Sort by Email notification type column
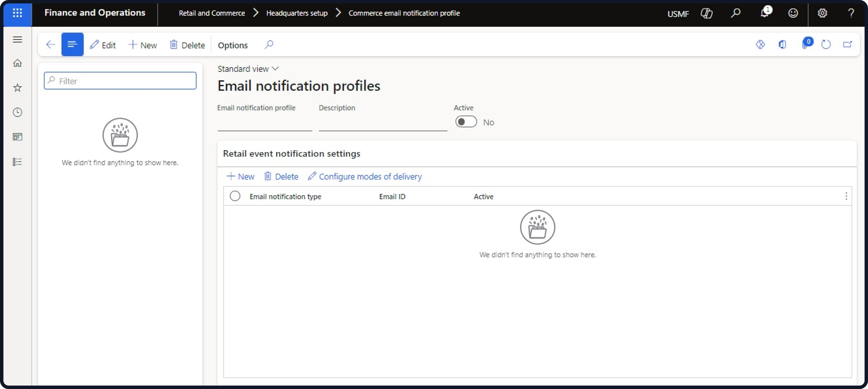The height and width of the screenshot is (389, 868). pos(285,197)
